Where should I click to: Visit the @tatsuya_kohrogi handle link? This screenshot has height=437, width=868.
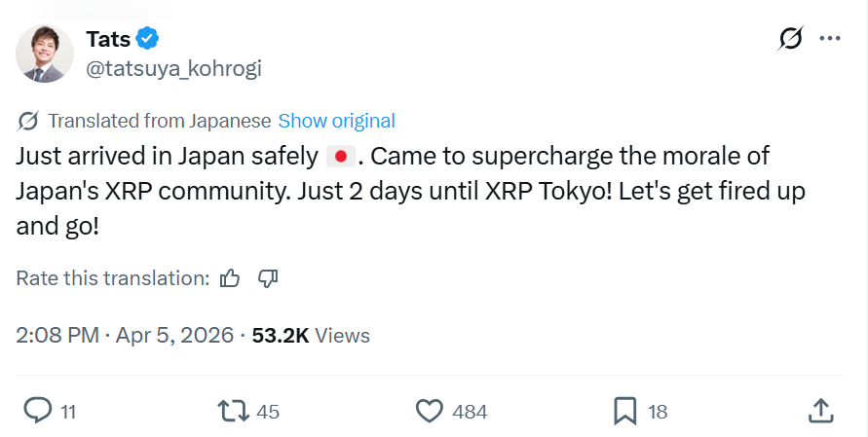click(174, 68)
